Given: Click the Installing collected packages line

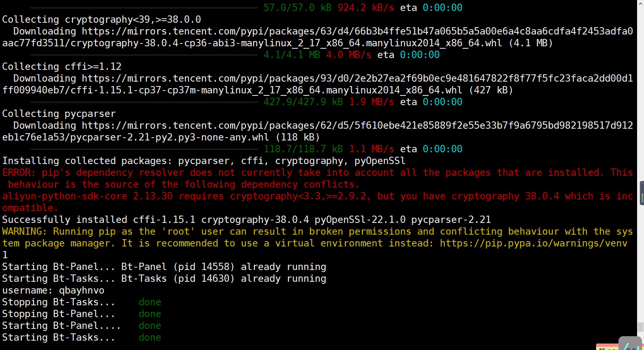Looking at the screenshot, I should pyautogui.click(x=204, y=161).
